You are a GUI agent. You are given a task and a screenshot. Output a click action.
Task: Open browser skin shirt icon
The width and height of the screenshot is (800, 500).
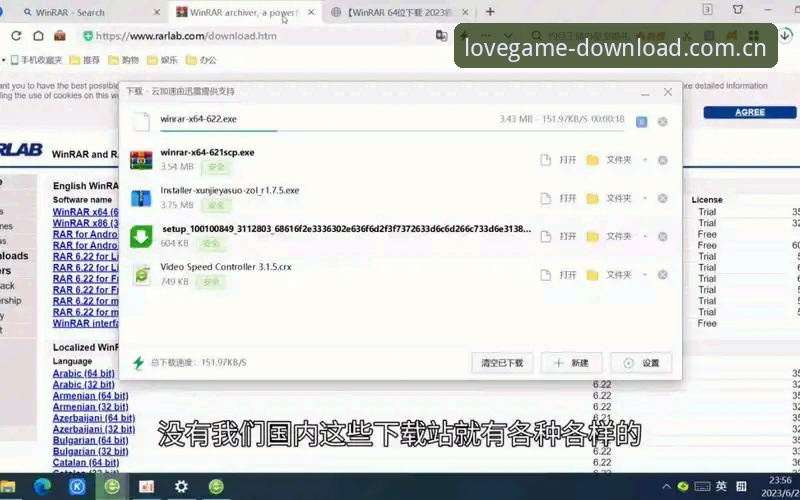[x=738, y=9]
